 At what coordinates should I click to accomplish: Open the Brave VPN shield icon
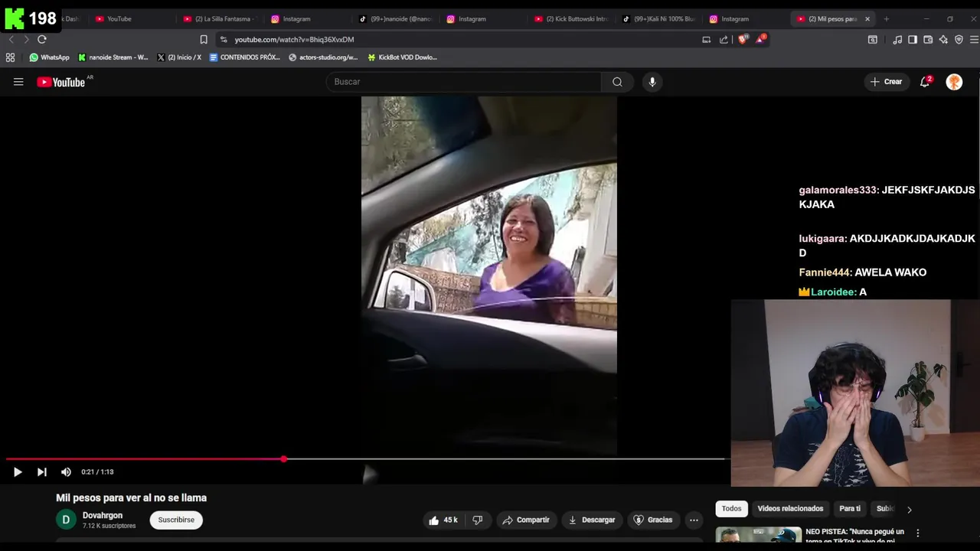(x=959, y=40)
